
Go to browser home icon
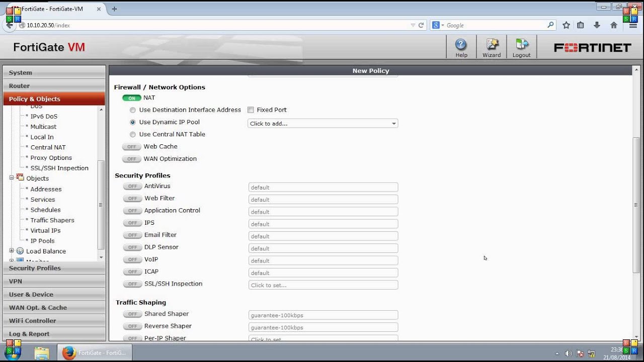tap(613, 25)
